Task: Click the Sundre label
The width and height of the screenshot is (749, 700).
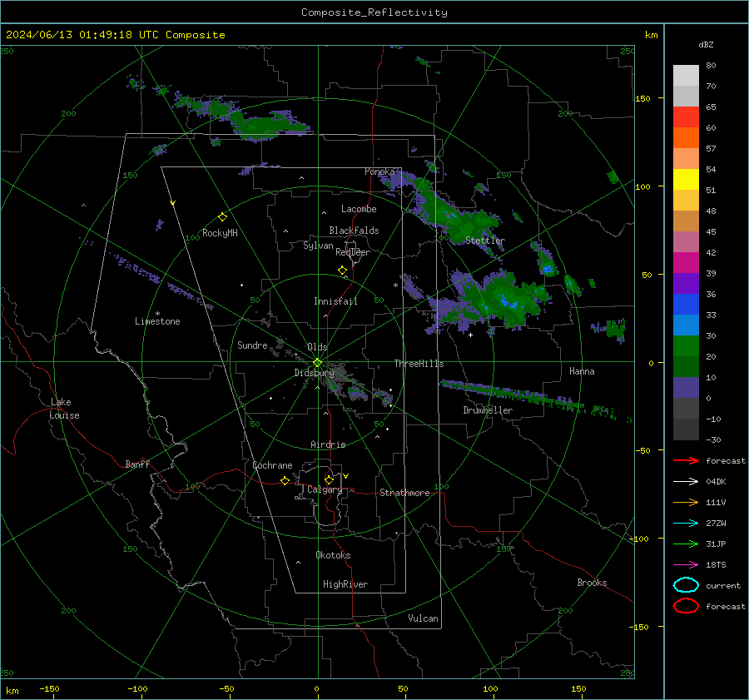Action: (x=252, y=345)
